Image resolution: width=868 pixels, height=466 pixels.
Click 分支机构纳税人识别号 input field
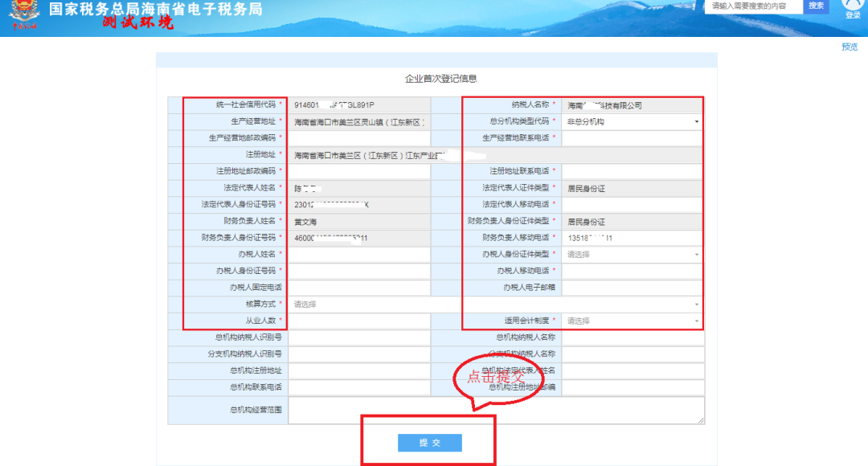tap(358, 354)
